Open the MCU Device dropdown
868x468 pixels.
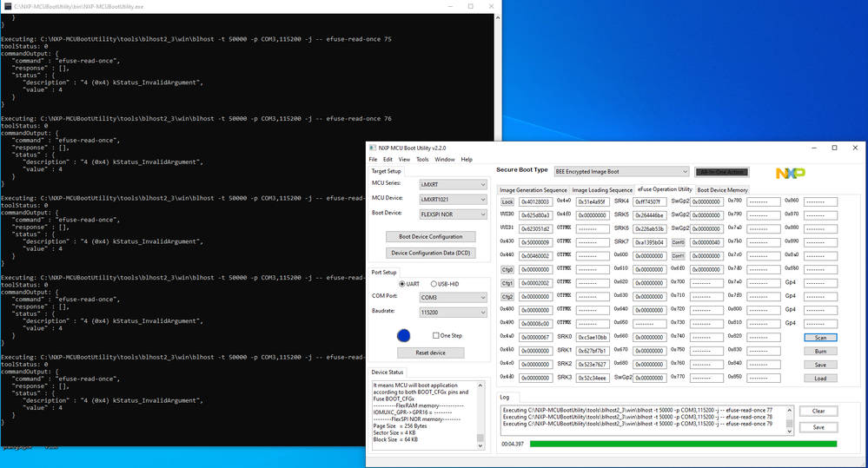point(453,199)
